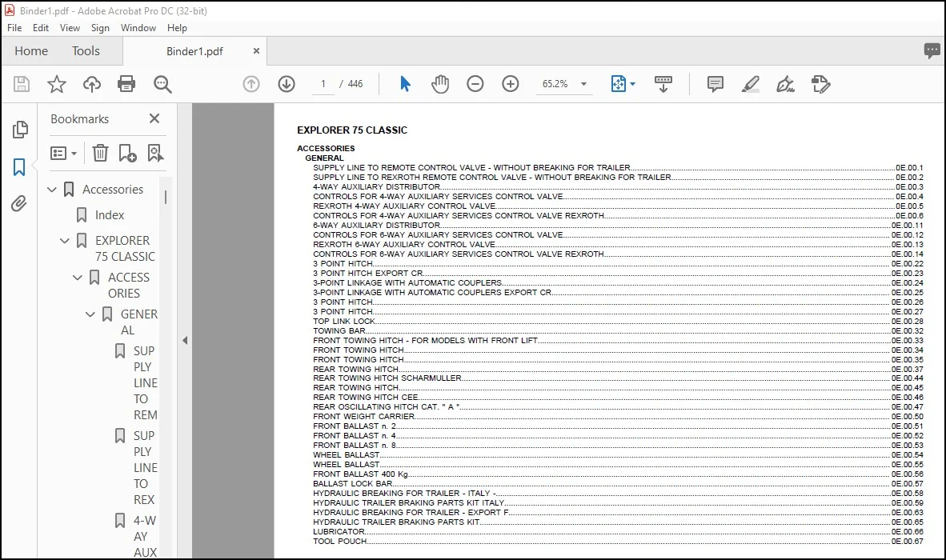Zoom in with the plus button
The width and height of the screenshot is (946, 560).
tap(511, 84)
